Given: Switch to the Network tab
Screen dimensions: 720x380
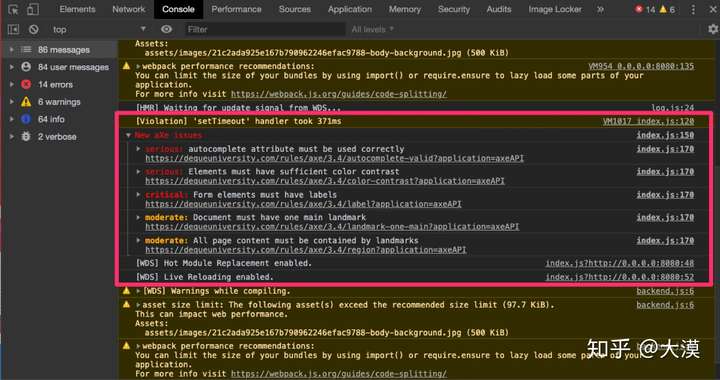Looking at the screenshot, I should (x=129, y=9).
